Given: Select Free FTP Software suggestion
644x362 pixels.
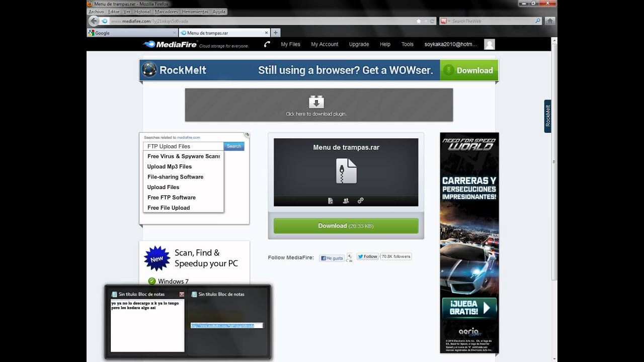Looking at the screenshot, I should click(x=172, y=198).
